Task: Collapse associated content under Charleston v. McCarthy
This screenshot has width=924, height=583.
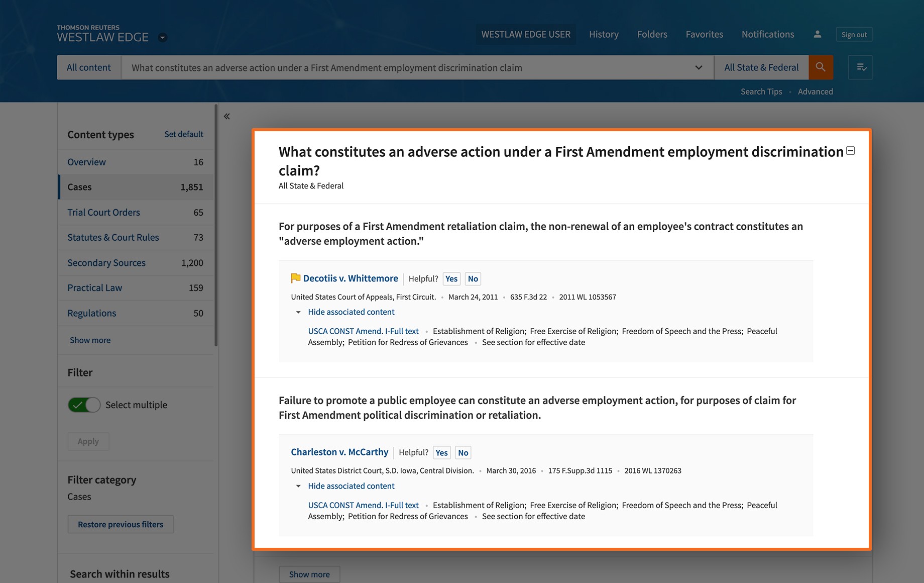Action: pos(351,486)
